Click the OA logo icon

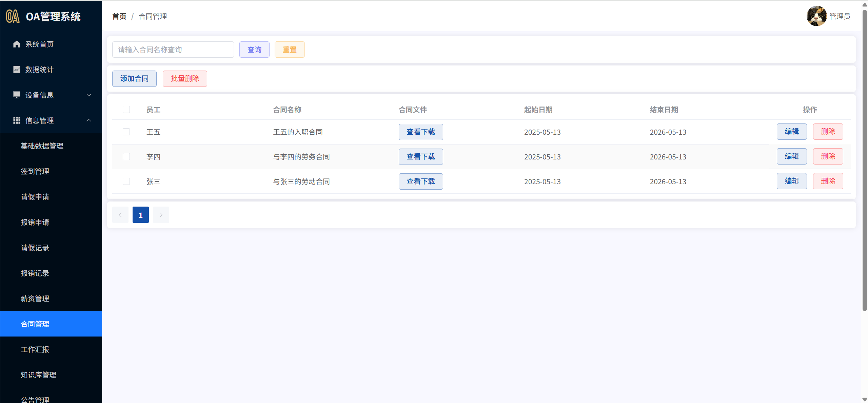tap(13, 16)
